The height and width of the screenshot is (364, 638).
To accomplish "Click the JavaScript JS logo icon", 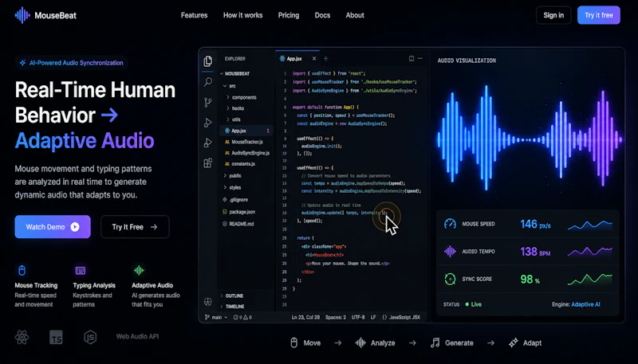I will [x=90, y=337].
